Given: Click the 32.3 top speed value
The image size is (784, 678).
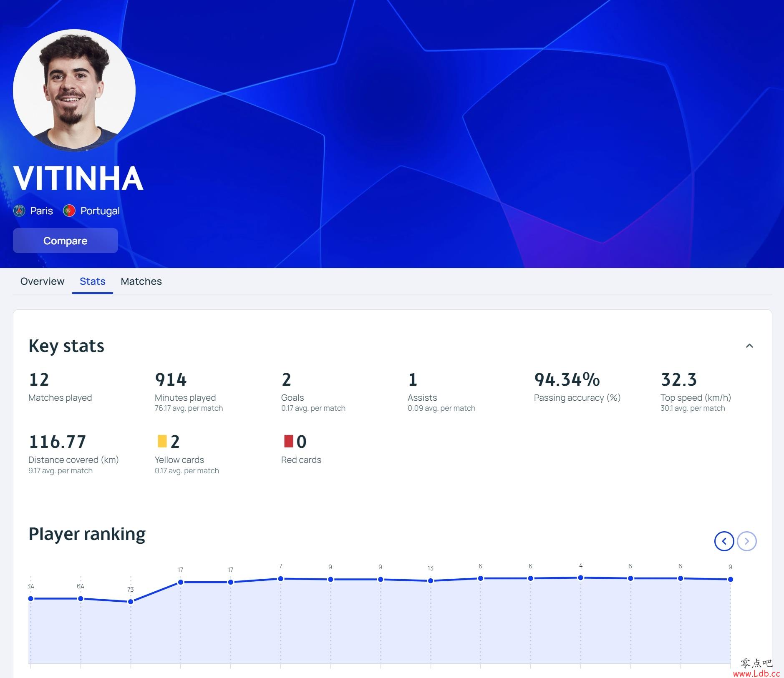Looking at the screenshot, I should (679, 380).
